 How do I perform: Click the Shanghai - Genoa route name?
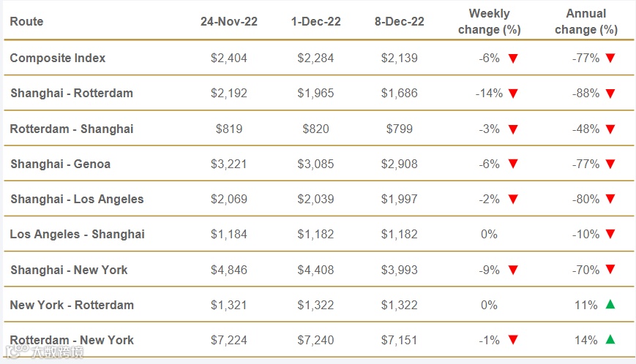pyautogui.click(x=61, y=164)
